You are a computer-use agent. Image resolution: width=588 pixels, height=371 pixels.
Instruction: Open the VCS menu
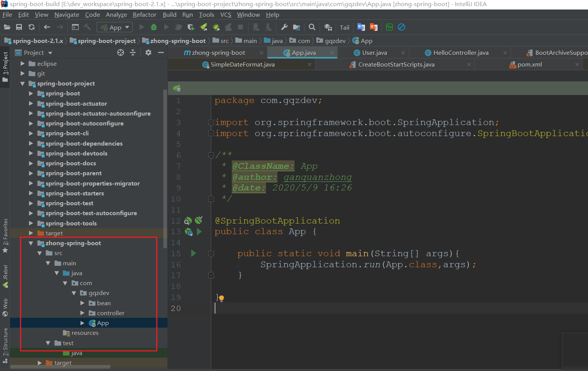(x=226, y=14)
